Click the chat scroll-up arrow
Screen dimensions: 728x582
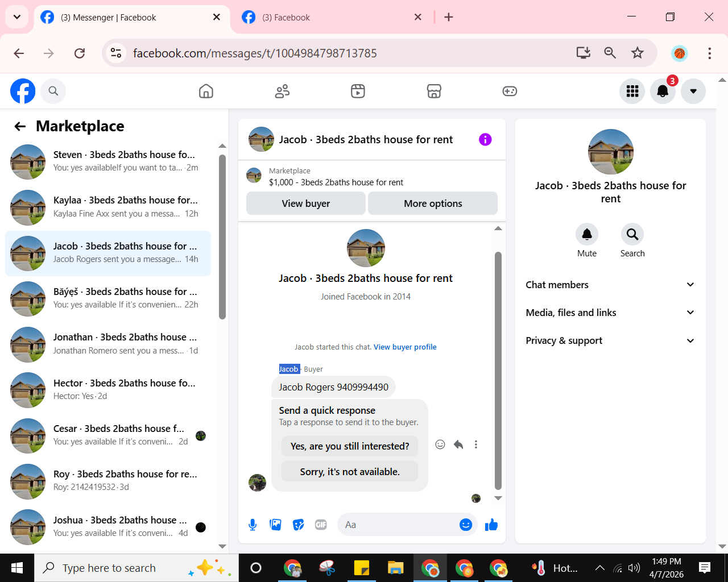click(498, 228)
